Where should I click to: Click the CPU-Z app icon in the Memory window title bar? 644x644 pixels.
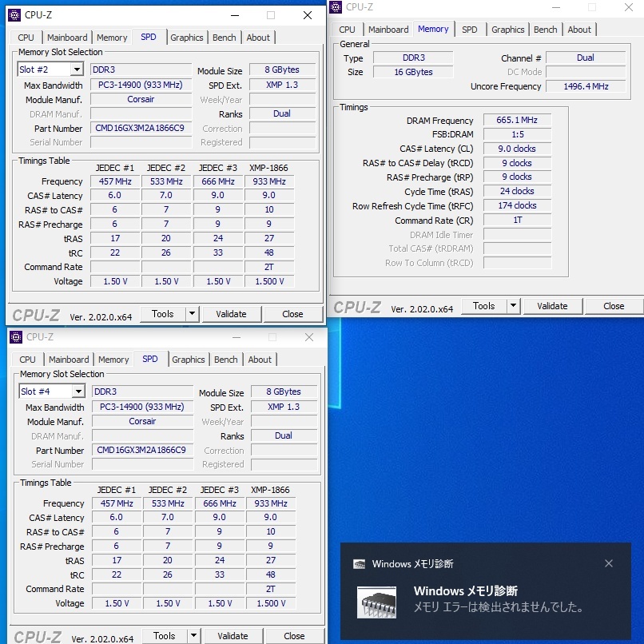(x=336, y=7)
